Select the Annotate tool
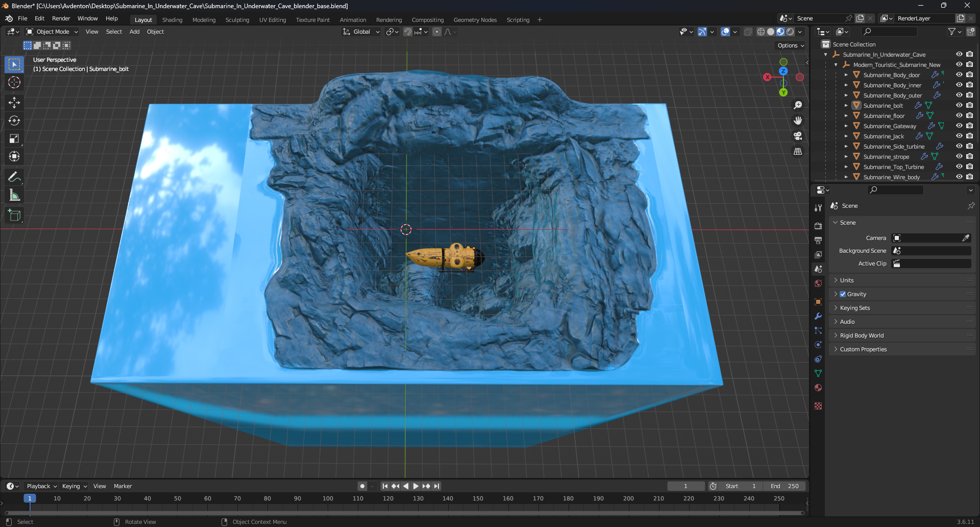The width and height of the screenshot is (980, 527). pyautogui.click(x=14, y=177)
